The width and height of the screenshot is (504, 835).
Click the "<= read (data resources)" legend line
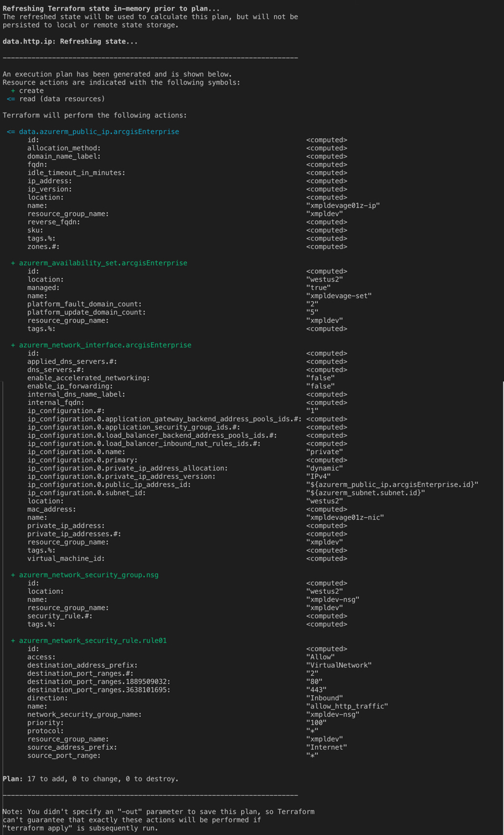pyautogui.click(x=56, y=99)
